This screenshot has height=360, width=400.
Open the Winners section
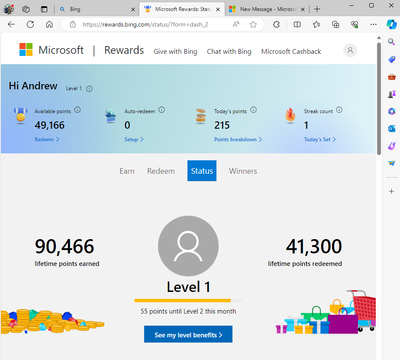(243, 171)
